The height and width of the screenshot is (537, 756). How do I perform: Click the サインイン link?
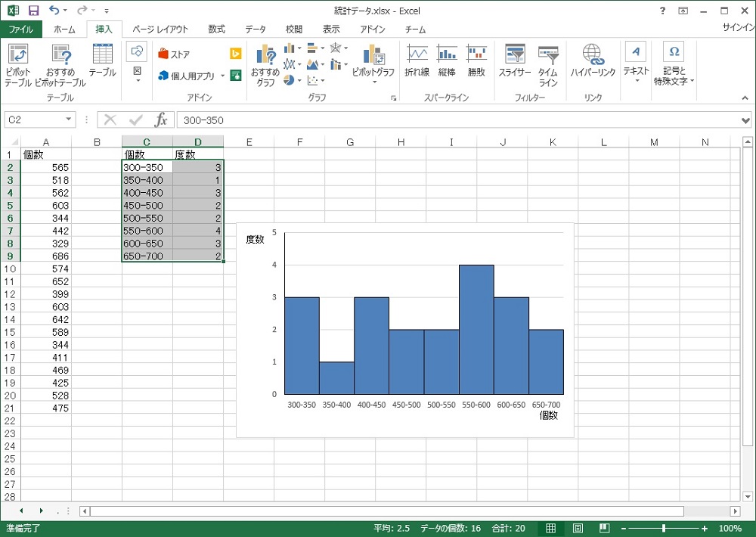[x=739, y=27]
